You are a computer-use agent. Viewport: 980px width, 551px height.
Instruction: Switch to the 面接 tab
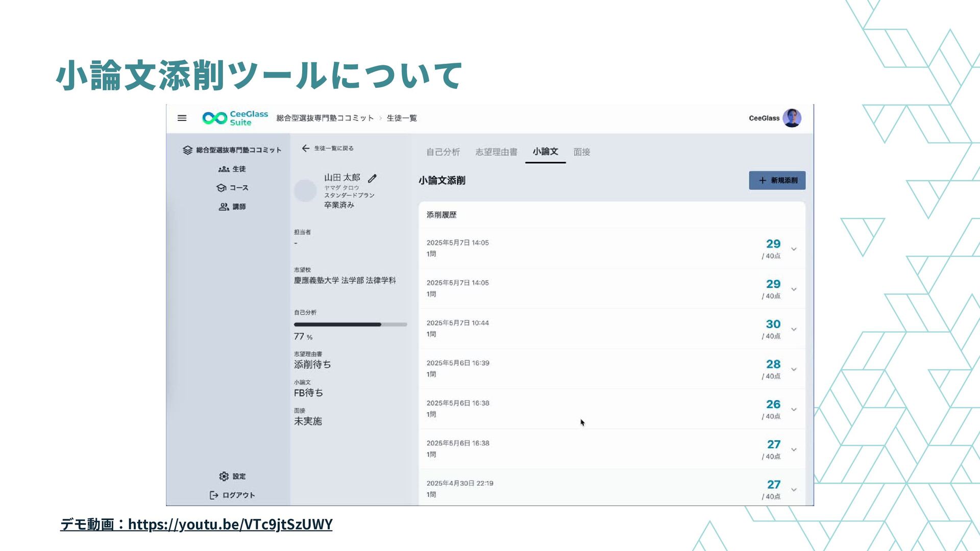coord(581,152)
